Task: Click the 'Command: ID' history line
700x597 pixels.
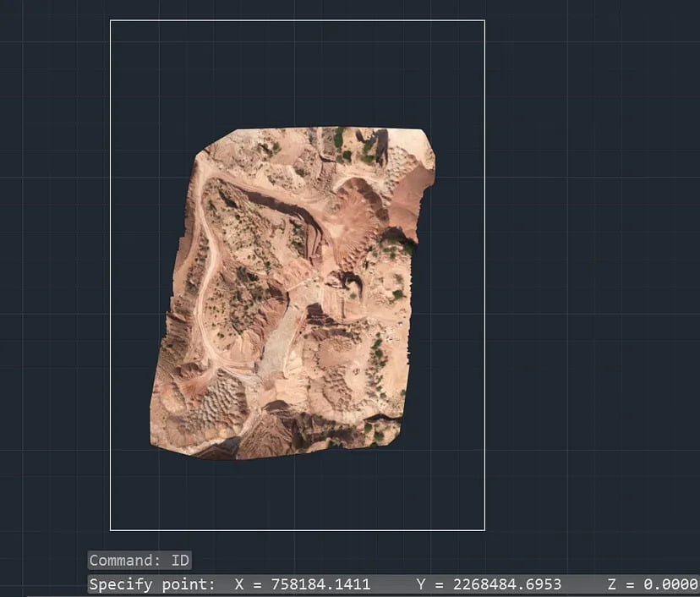Action: click(139, 560)
